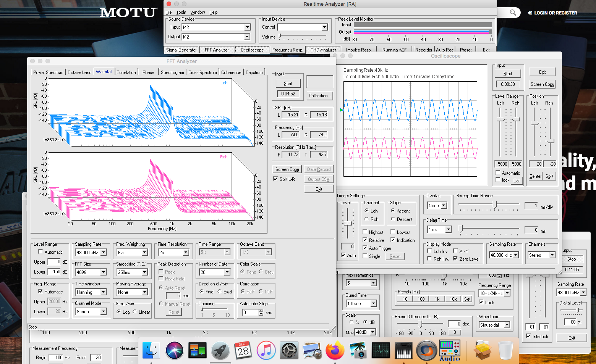
Task: Open Mission Control icon in dock
Action: 197,350
